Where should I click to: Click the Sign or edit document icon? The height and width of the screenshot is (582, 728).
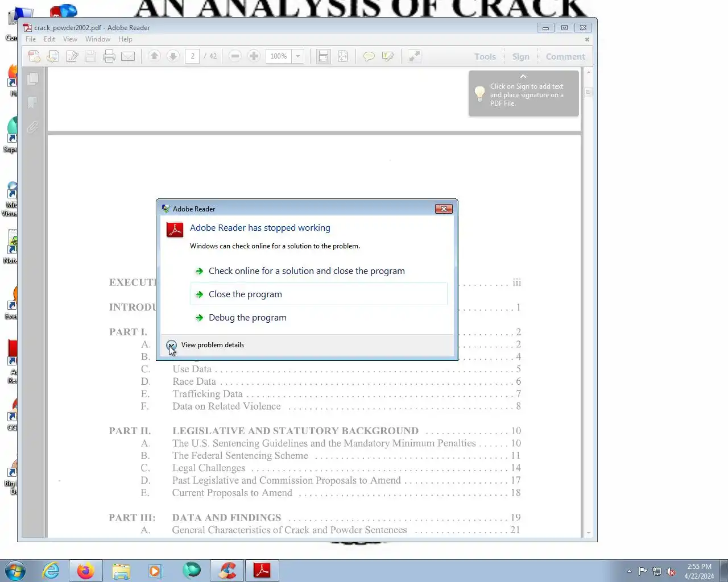pos(72,56)
